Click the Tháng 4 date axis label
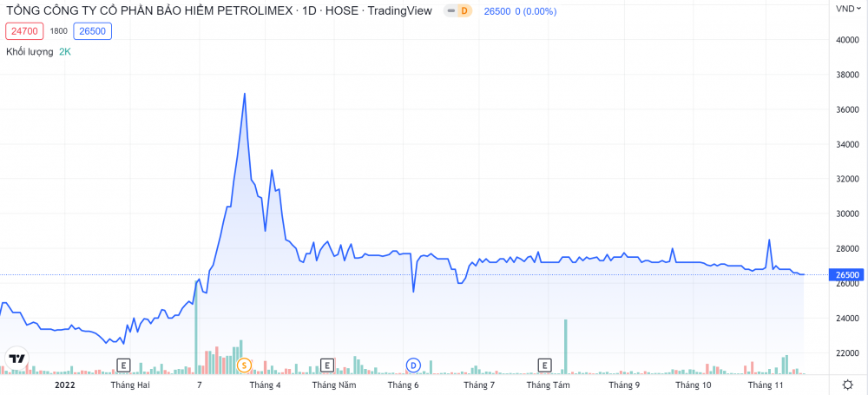Screen dimensions: 868x395 click(265, 385)
